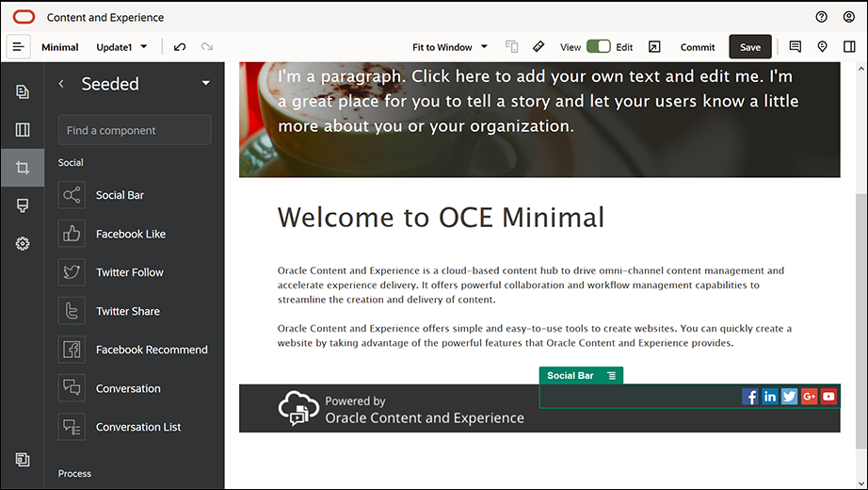Click the Twitter icon in social bar
This screenshot has height=490, width=868.
(x=790, y=397)
